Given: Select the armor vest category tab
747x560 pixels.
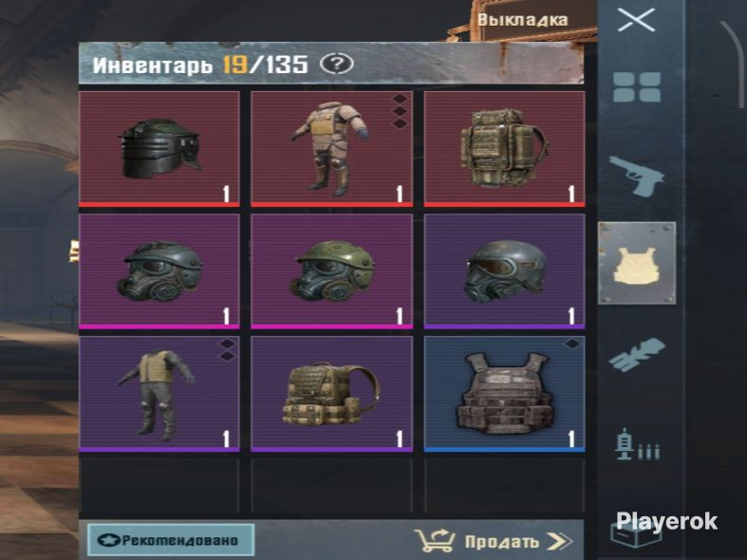Looking at the screenshot, I should point(637,263).
